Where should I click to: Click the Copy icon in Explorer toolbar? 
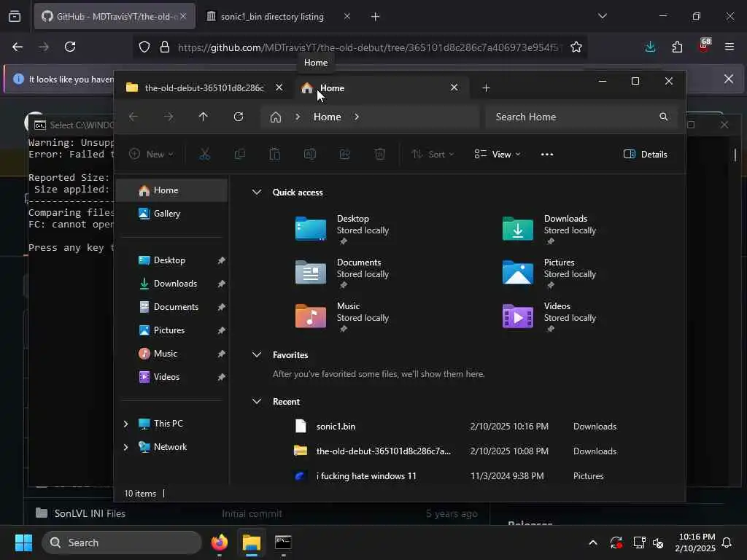click(239, 154)
